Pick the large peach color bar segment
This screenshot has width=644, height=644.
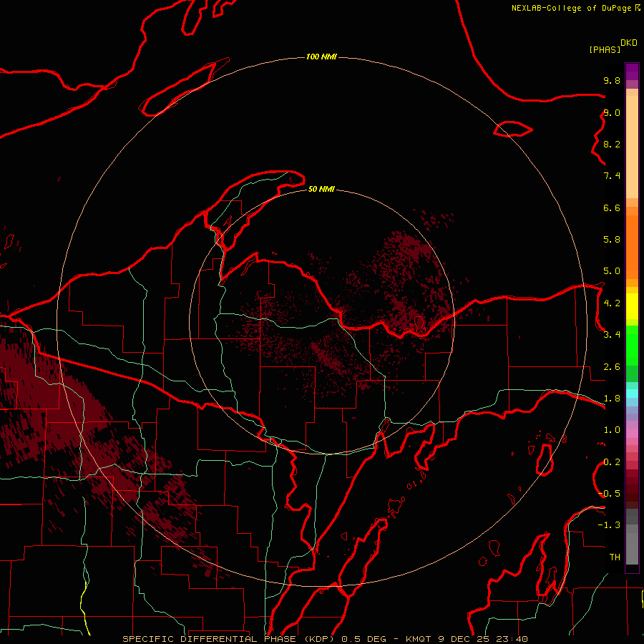632,147
